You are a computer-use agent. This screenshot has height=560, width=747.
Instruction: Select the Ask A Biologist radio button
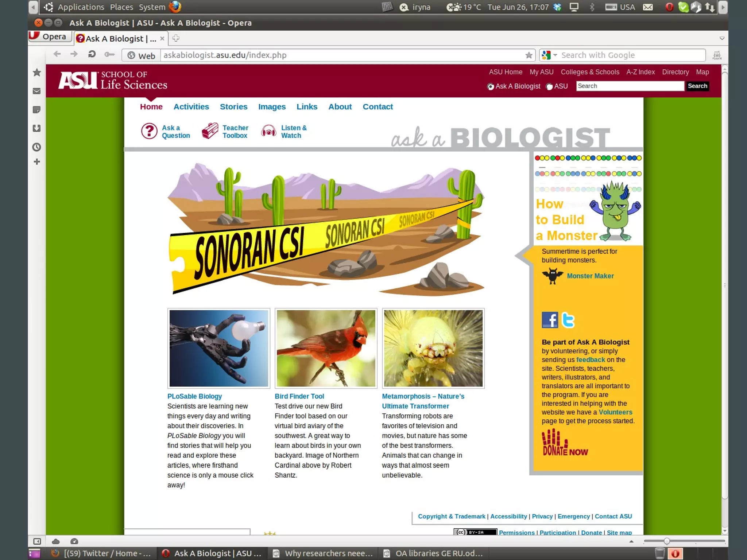[x=491, y=86]
